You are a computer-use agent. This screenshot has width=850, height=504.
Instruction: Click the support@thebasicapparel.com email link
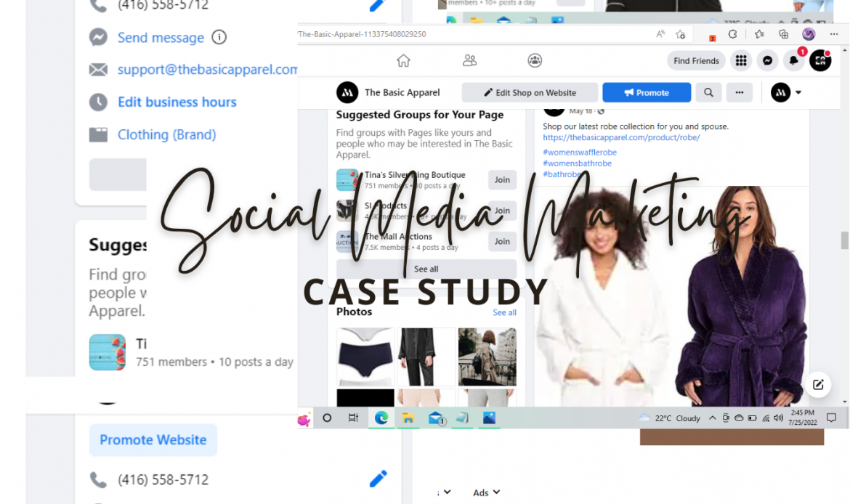pos(207,70)
